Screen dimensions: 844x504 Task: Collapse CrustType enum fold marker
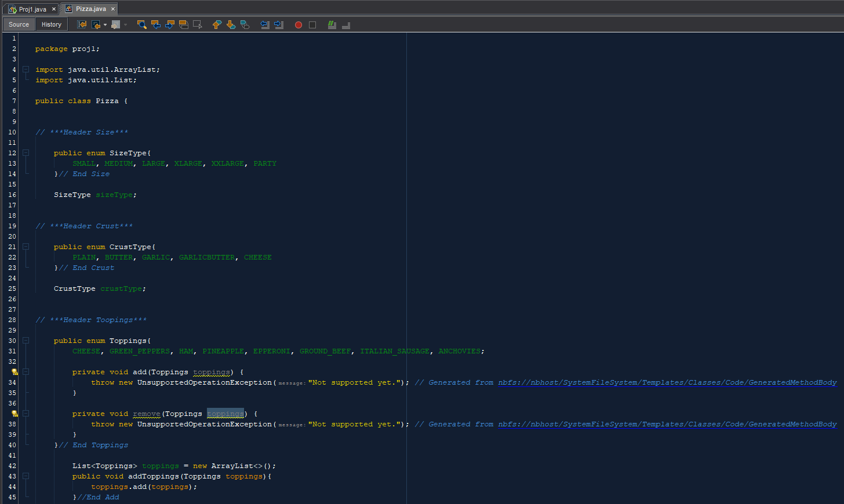point(26,247)
